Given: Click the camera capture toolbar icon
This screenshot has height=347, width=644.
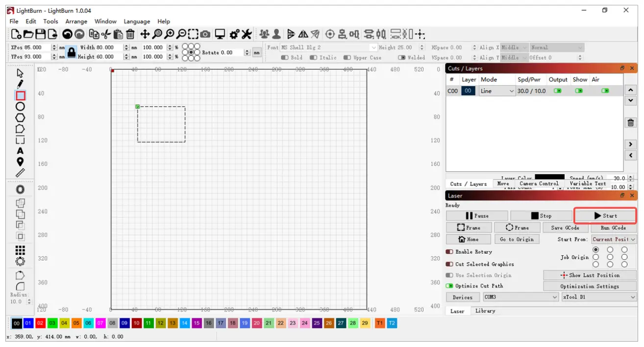Looking at the screenshot, I should point(205,34).
